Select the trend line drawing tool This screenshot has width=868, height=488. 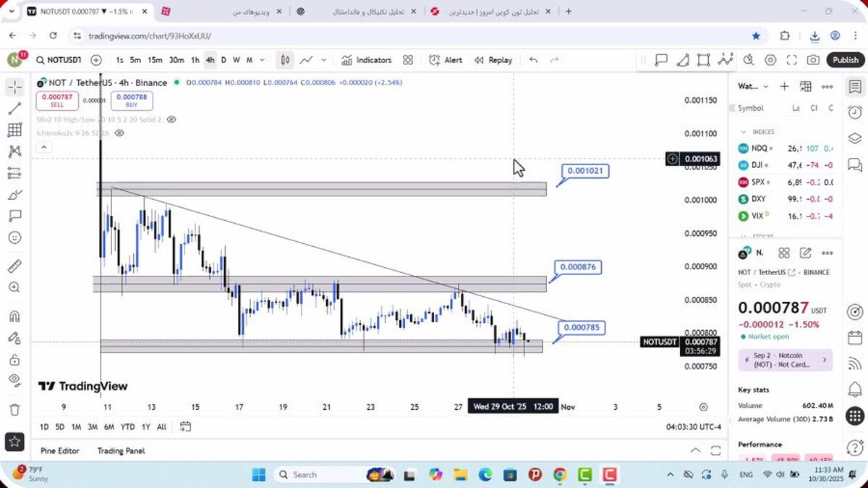pos(14,109)
